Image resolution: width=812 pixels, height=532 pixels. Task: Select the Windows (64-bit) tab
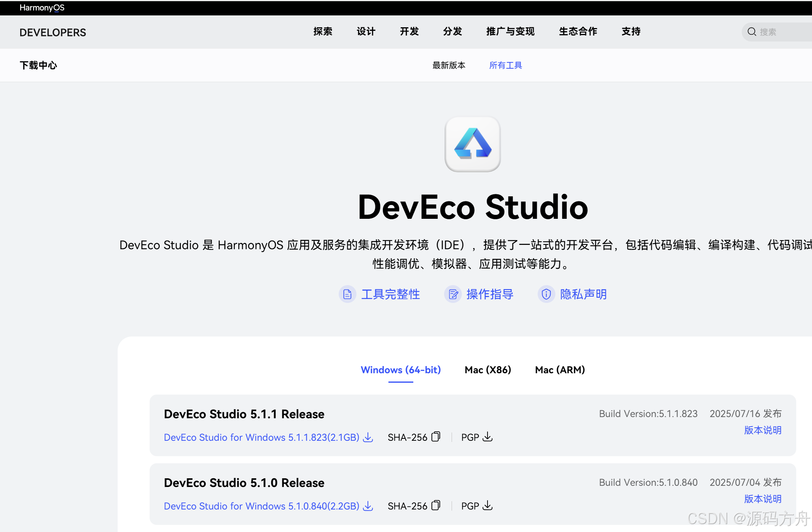pos(401,370)
